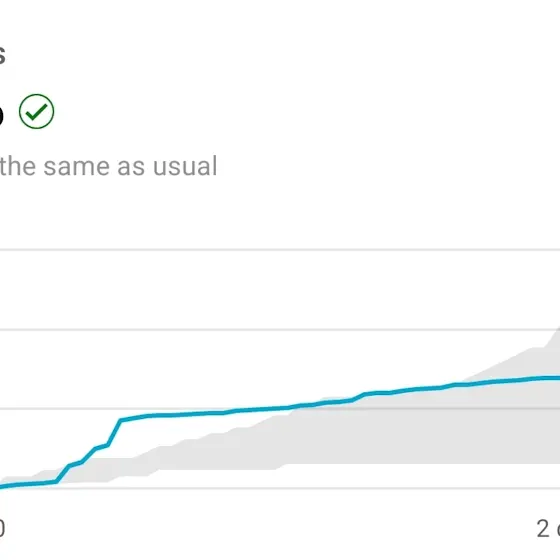Click the "0" label on the horizontal axis
The width and height of the screenshot is (560, 560).
point(2,529)
